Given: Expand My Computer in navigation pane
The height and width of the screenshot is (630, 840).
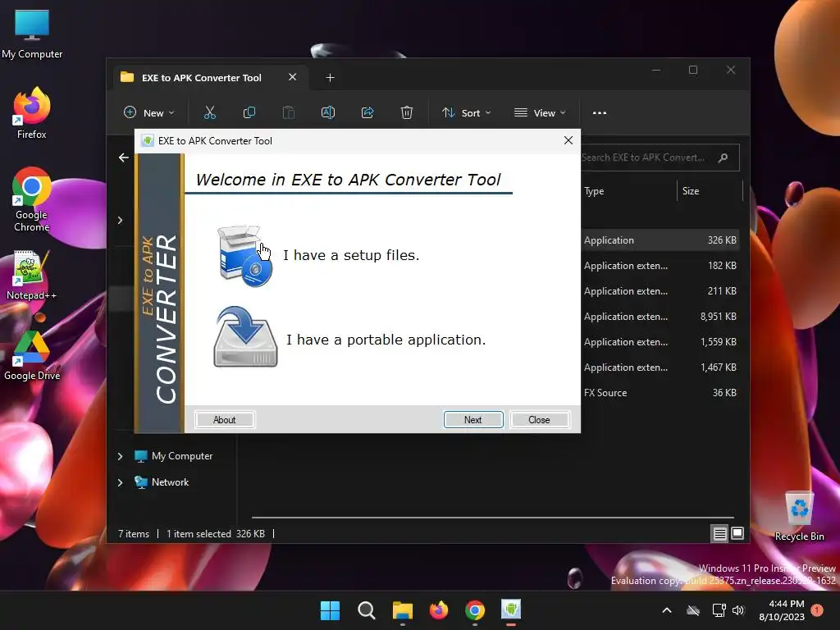Looking at the screenshot, I should pos(120,456).
